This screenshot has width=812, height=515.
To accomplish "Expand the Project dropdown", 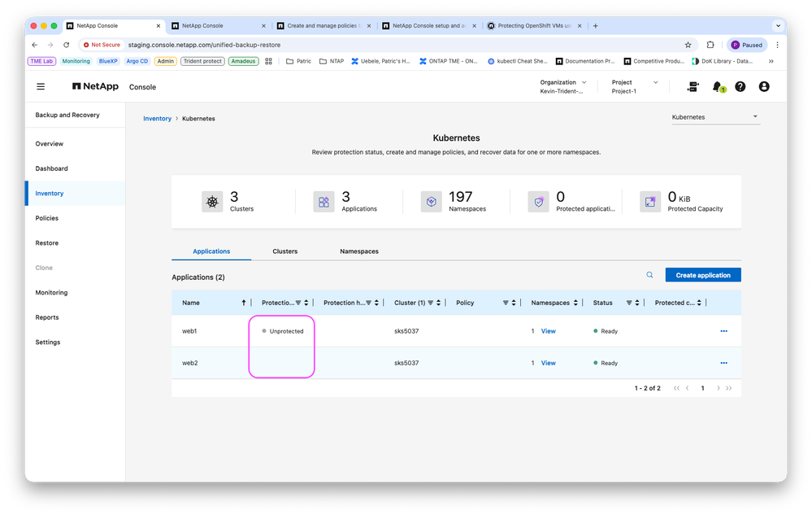I will pos(634,86).
